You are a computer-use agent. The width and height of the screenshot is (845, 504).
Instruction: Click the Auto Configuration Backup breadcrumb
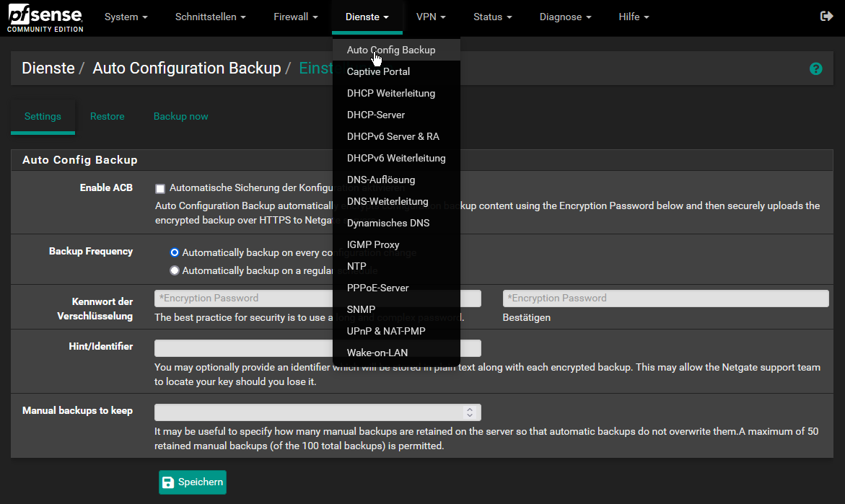(x=186, y=68)
